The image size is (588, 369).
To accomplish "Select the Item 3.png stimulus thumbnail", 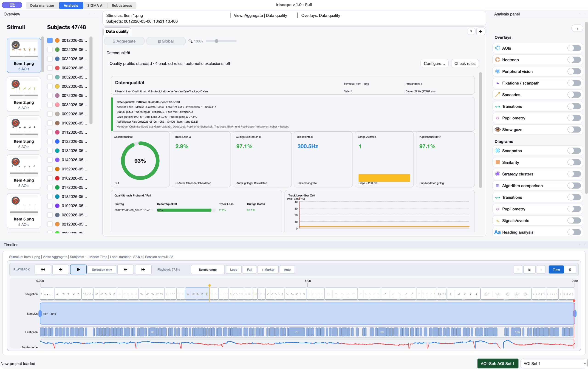I will (24, 133).
